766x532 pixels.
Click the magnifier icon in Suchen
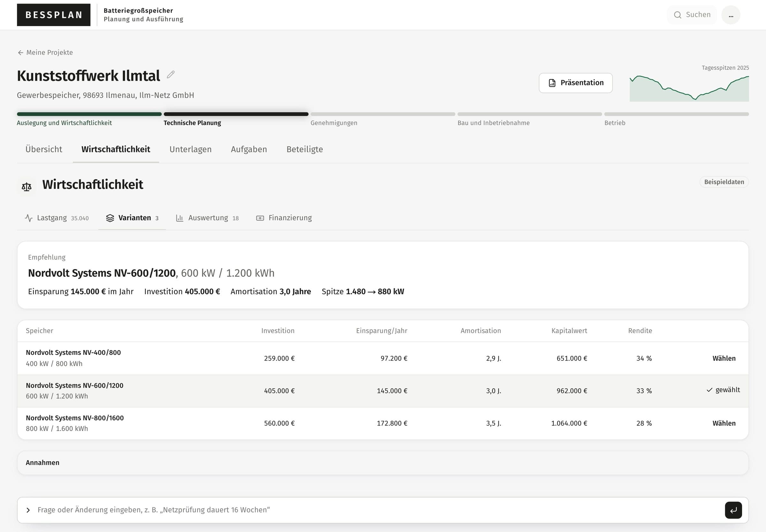pyautogui.click(x=677, y=15)
